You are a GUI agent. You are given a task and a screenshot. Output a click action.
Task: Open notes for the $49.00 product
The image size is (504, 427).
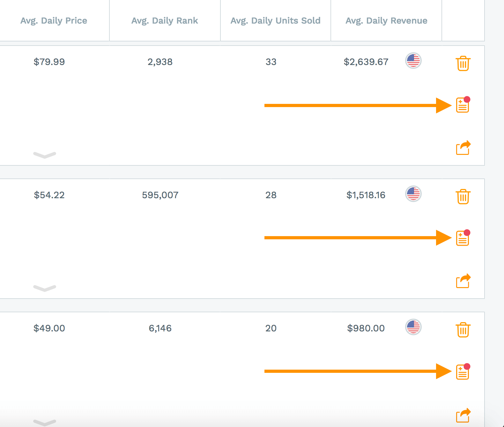463,372
